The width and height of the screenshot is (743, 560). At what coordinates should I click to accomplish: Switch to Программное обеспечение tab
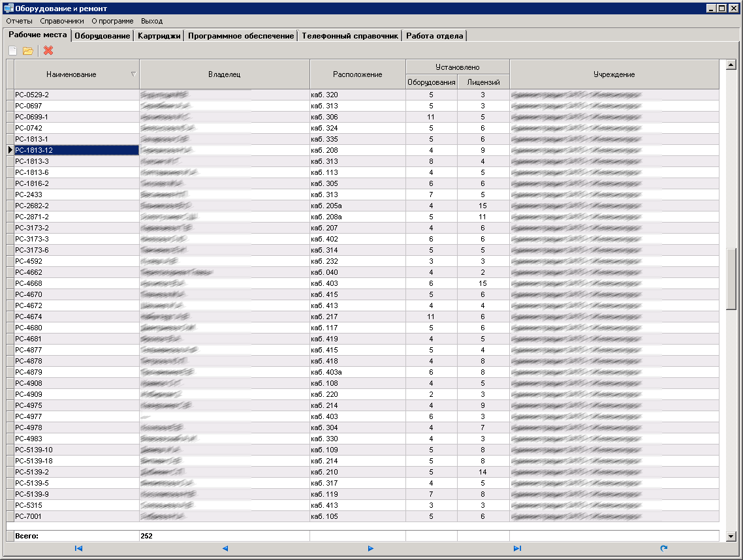241,35
